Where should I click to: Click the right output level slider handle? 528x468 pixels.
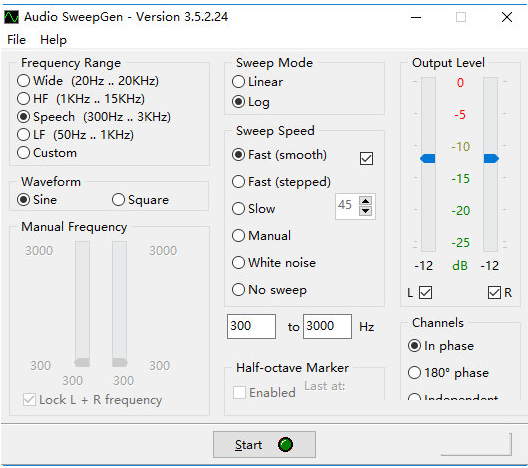point(491,158)
